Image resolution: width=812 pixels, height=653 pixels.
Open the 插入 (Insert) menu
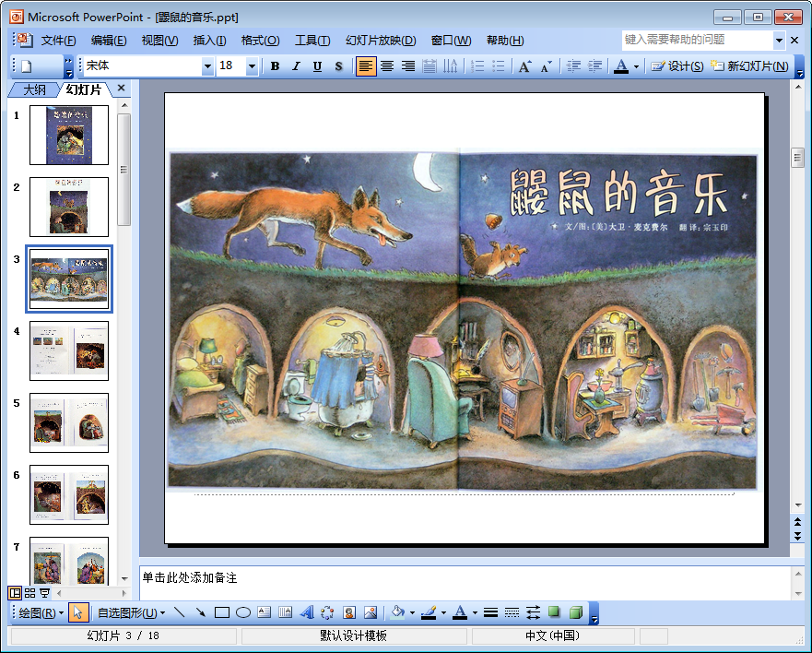[x=209, y=41]
